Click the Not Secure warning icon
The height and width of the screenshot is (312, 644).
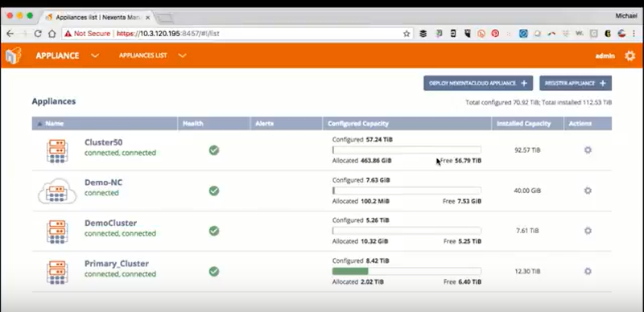coord(68,34)
